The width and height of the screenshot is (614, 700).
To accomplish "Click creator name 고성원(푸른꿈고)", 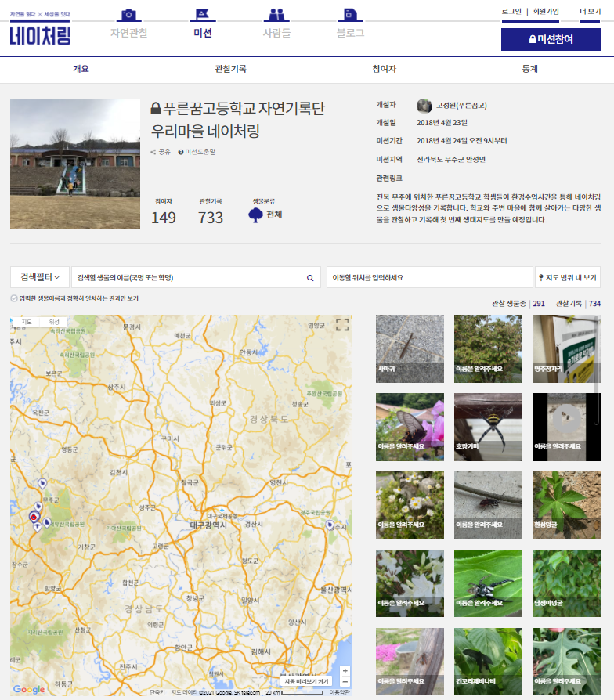I will pos(461,106).
